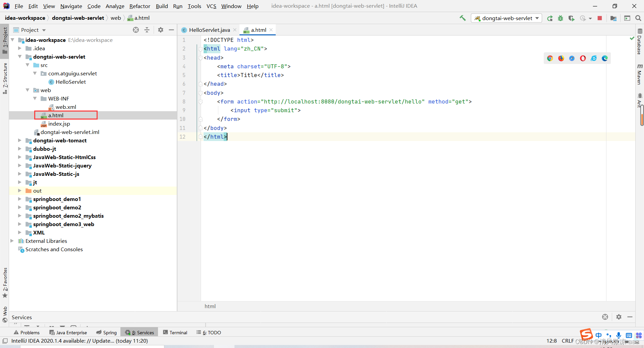Click the web breadcrumb in navigation bar
644x348 pixels.
point(116,18)
